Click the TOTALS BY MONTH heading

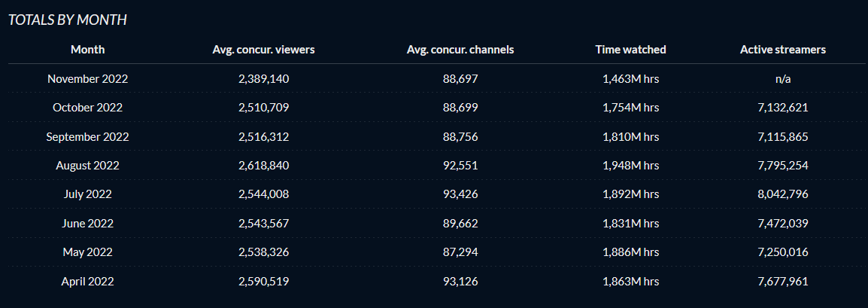point(68,20)
